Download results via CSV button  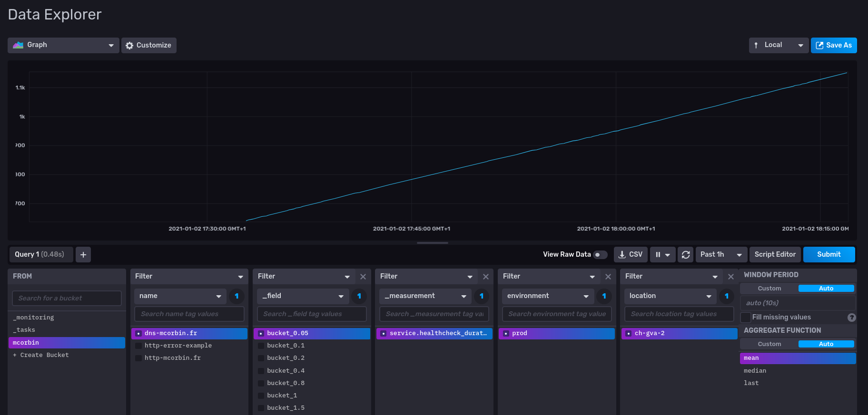tap(631, 255)
